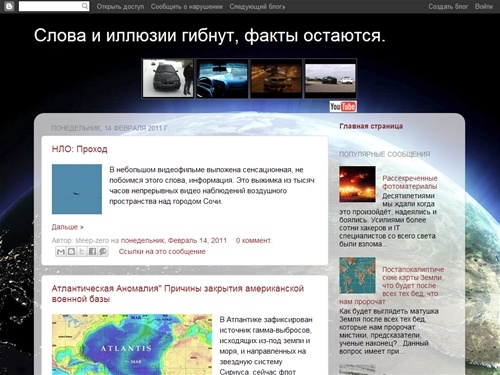Viewport: 500px width, 375px height.
Task: Click the Atlantis map image
Action: (x=132, y=344)
